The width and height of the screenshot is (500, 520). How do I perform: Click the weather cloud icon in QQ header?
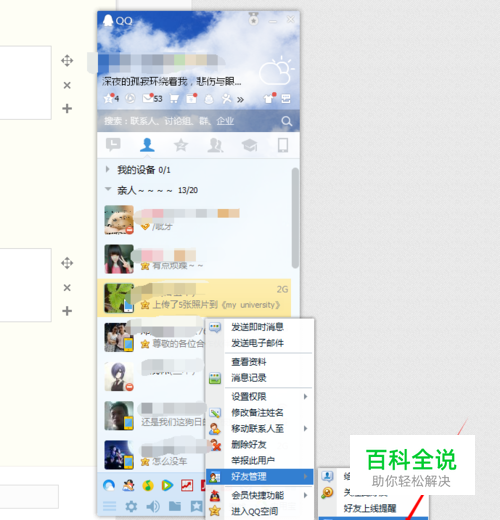coord(276,71)
